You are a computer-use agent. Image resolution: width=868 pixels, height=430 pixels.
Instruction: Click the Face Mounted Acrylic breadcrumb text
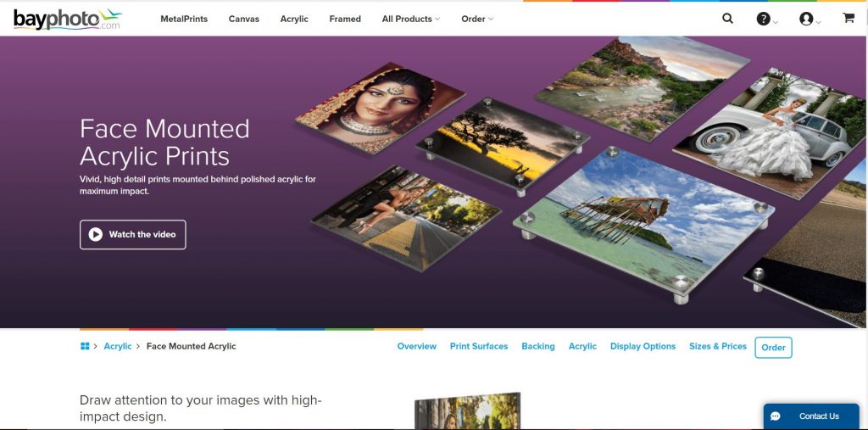[191, 346]
